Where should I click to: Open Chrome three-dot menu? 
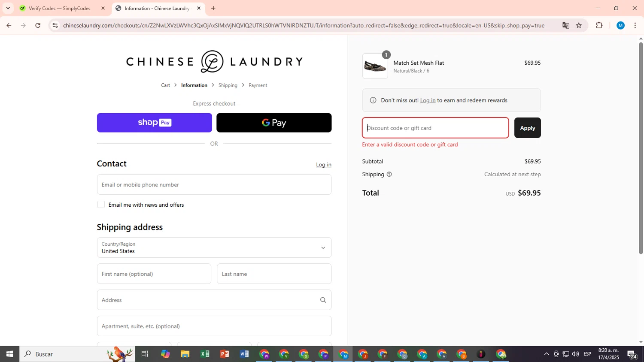[x=635, y=25]
